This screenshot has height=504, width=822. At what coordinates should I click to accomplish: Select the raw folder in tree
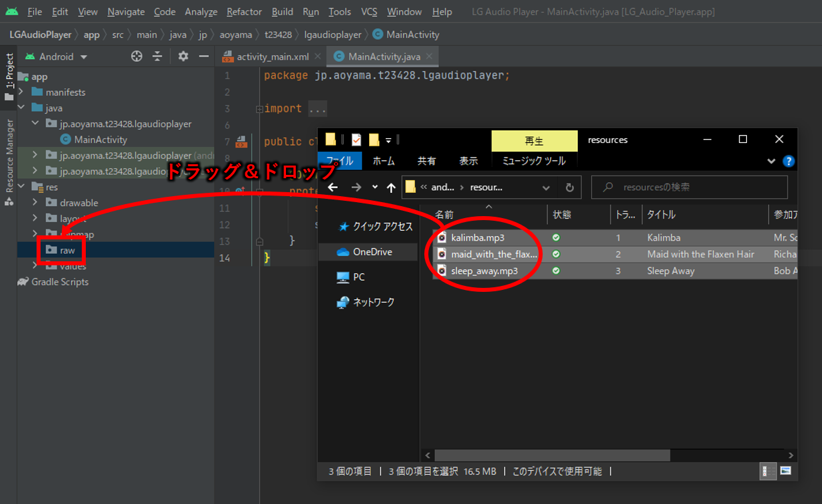tap(61, 250)
